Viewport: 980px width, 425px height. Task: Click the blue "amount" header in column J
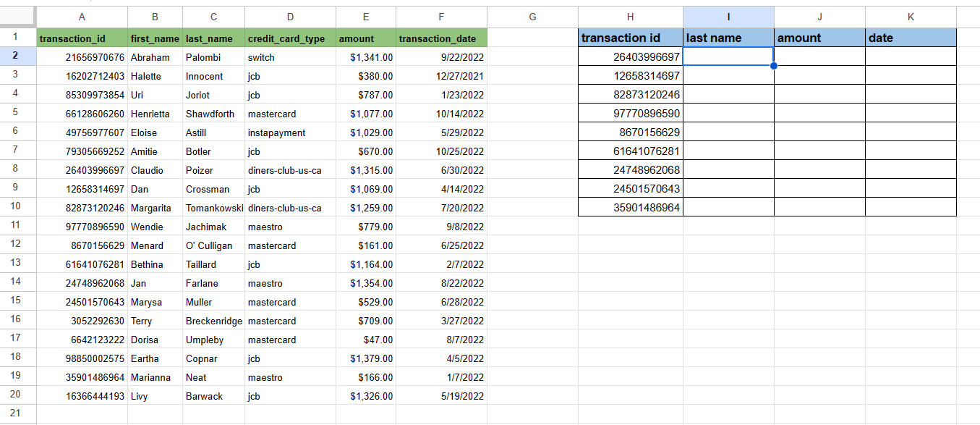point(819,38)
